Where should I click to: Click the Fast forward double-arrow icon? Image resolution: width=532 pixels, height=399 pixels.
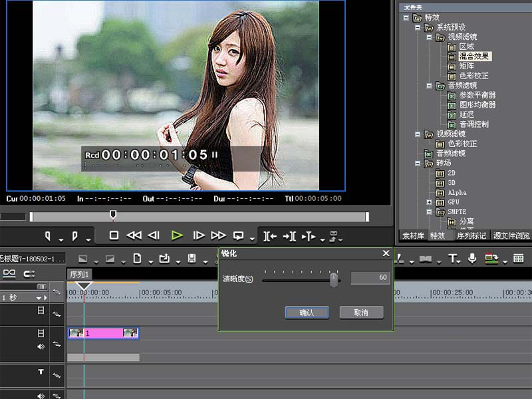pos(218,235)
